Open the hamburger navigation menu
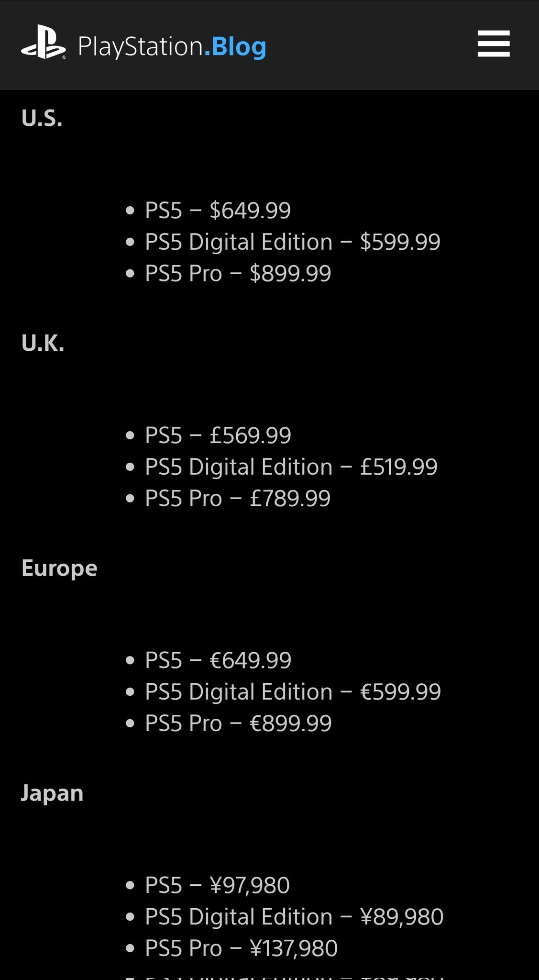 pos(493,44)
